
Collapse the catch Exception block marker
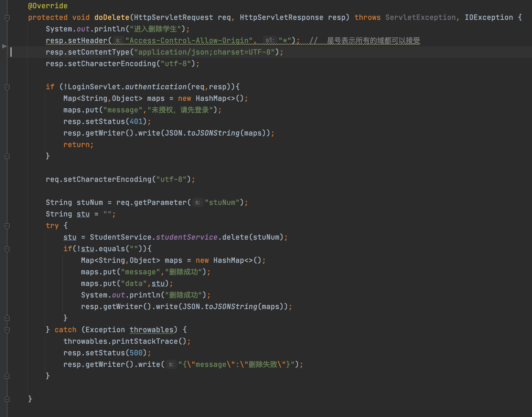[x=7, y=330]
